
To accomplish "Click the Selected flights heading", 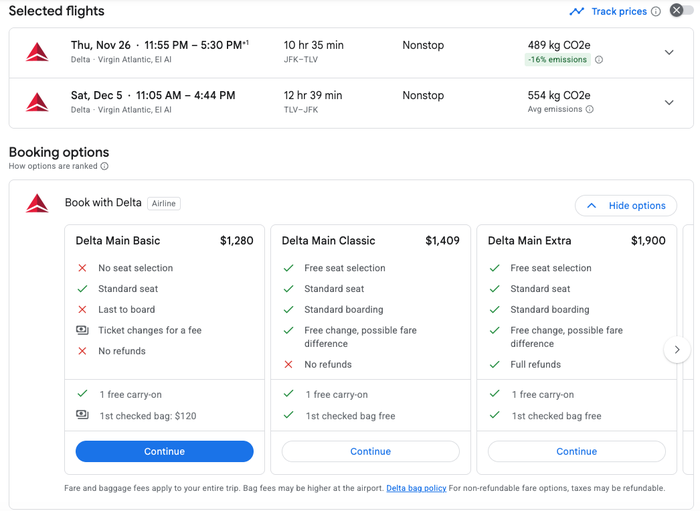I will (x=56, y=11).
